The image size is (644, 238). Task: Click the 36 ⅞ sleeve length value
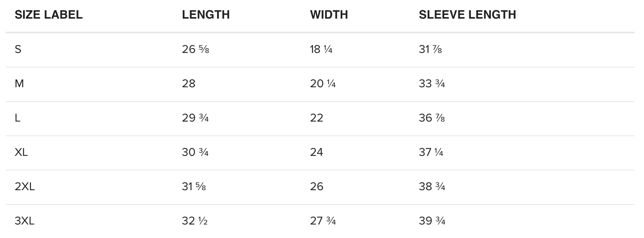click(x=432, y=118)
